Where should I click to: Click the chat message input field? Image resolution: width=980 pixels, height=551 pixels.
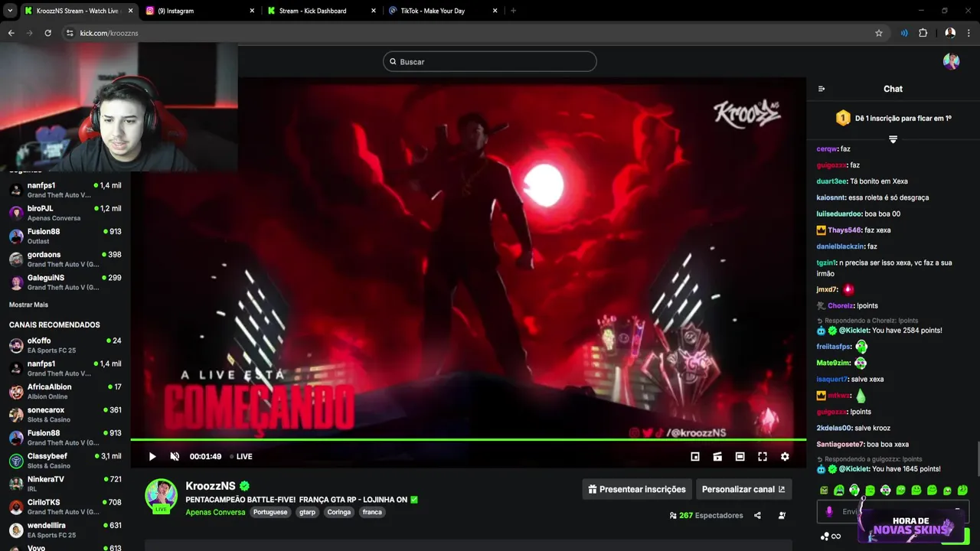893,511
